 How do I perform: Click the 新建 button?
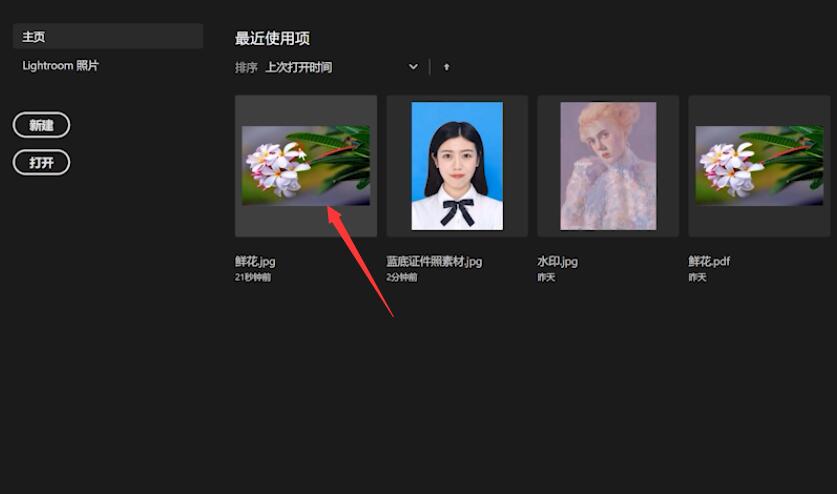pyautogui.click(x=42, y=125)
